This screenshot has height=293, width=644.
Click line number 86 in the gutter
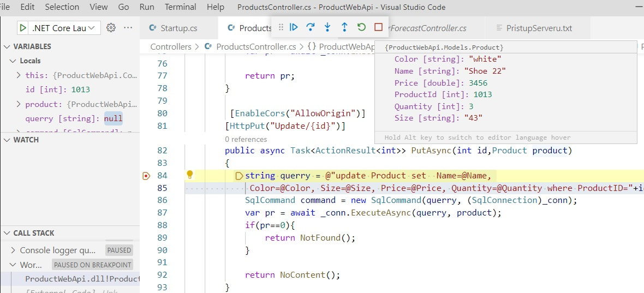pos(162,200)
